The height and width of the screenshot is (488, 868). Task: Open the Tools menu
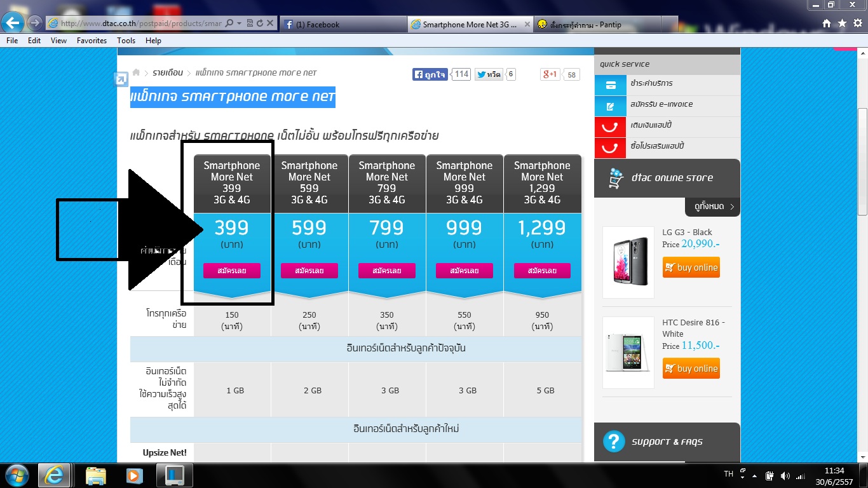126,41
